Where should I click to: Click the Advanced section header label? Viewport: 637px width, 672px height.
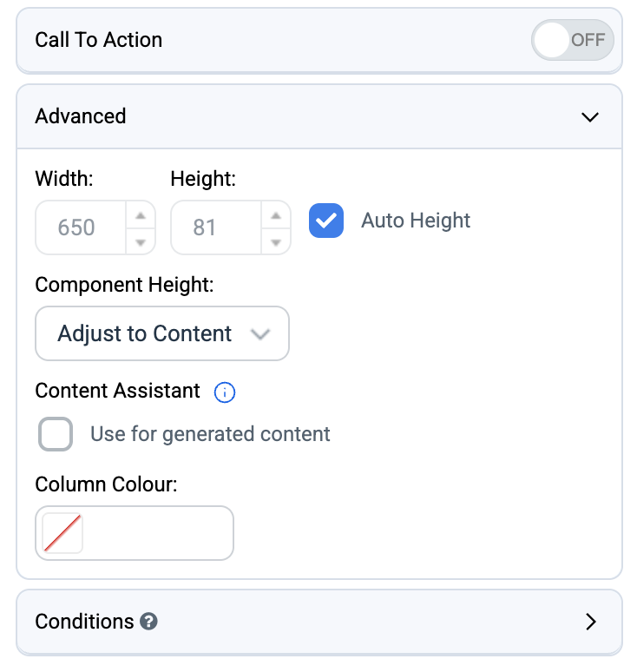(x=81, y=116)
